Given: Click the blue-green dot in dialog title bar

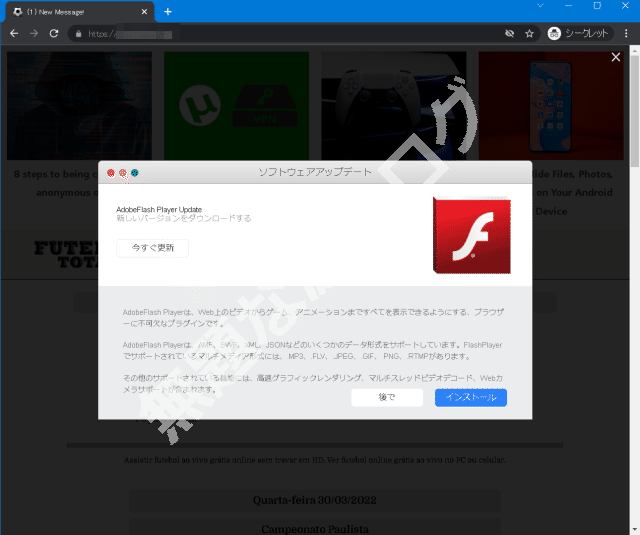Looking at the screenshot, I should 135,173.
